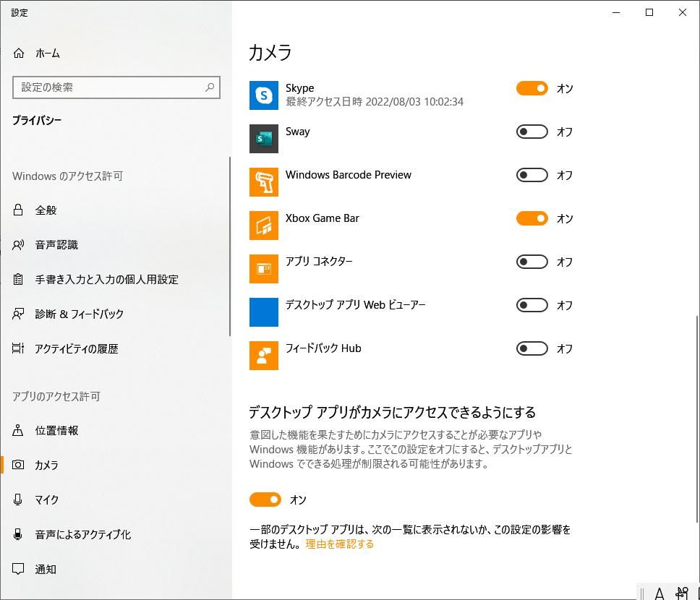Minimize the settings window
The image size is (700, 600).
click(x=617, y=12)
